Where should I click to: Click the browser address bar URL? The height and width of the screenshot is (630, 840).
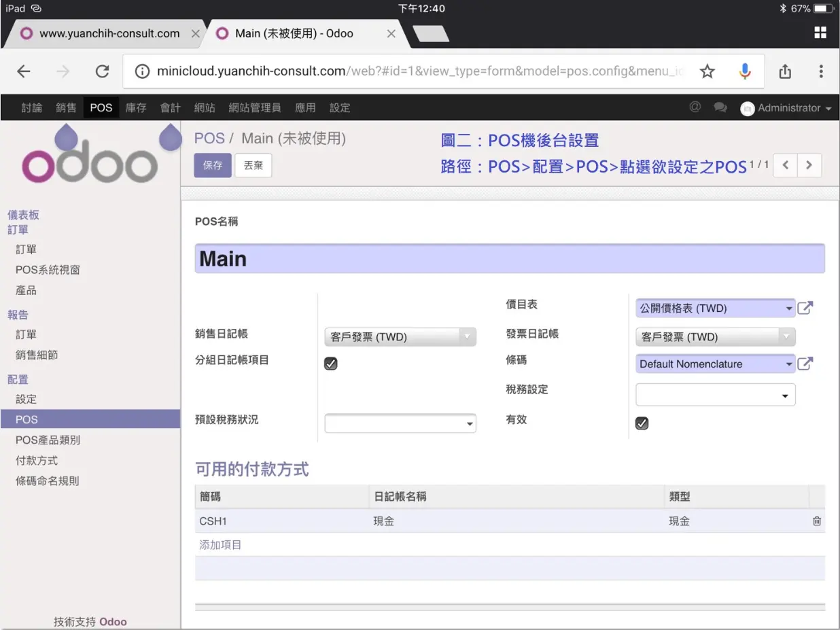[420, 71]
